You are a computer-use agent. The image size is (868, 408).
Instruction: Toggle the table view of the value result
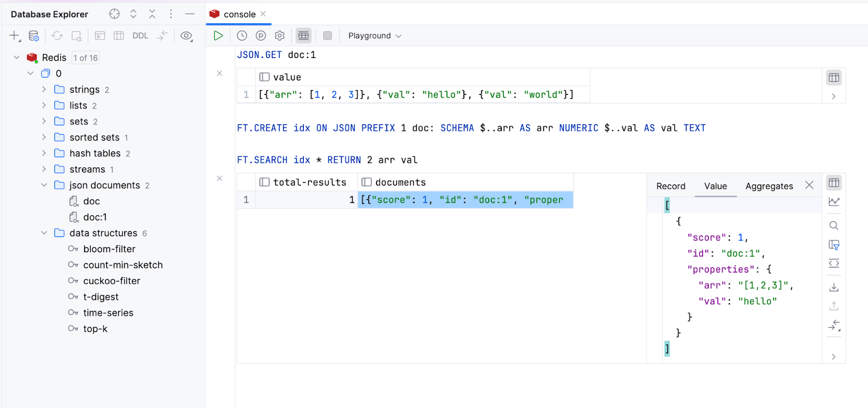[834, 78]
